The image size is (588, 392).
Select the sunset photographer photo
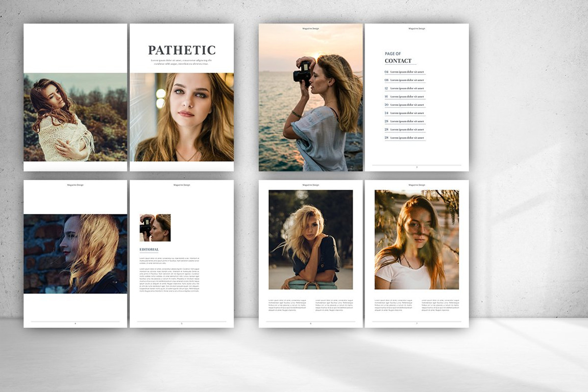tap(309, 98)
